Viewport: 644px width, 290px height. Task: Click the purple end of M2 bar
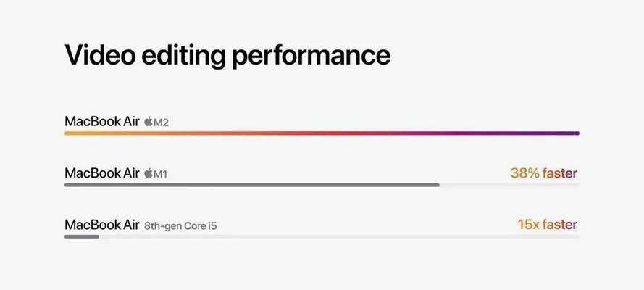[x=566, y=133]
